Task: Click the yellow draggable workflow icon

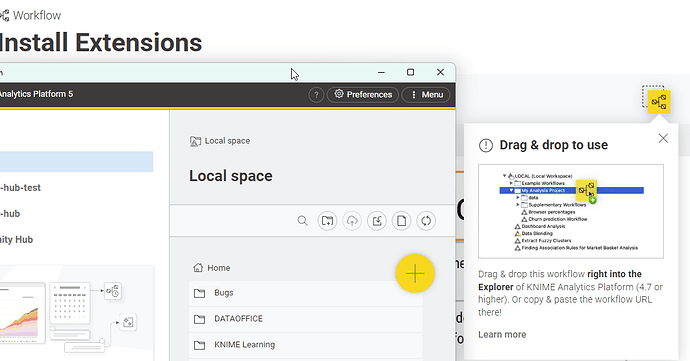Action: (659, 102)
